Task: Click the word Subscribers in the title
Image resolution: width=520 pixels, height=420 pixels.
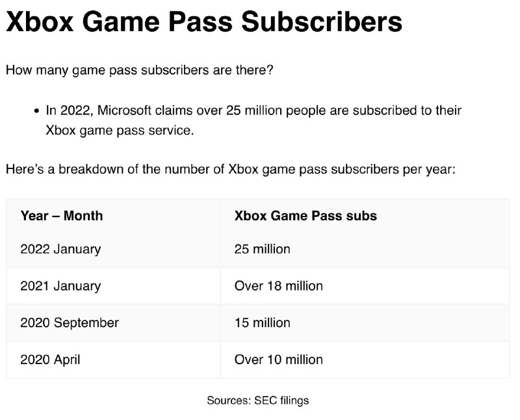Action: pos(322,22)
